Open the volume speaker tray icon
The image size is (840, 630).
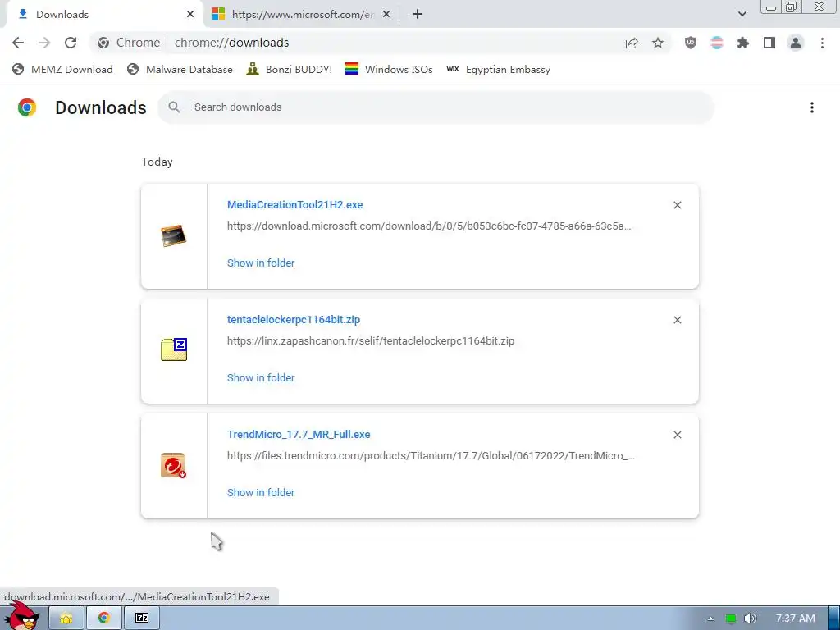point(751,619)
